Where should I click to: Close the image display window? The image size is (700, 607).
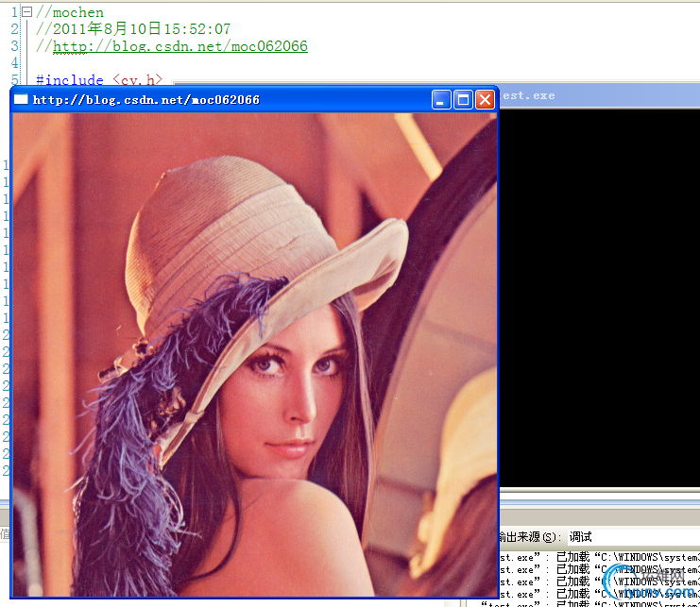485,99
